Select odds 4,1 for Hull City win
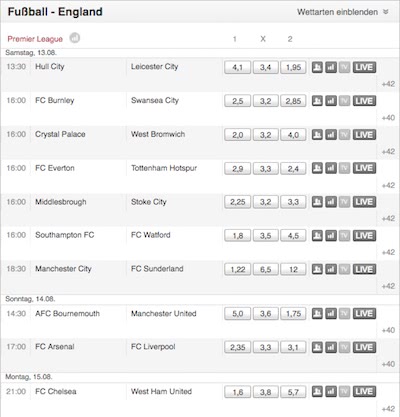Viewport: 400px width, 417px height. pyautogui.click(x=237, y=68)
